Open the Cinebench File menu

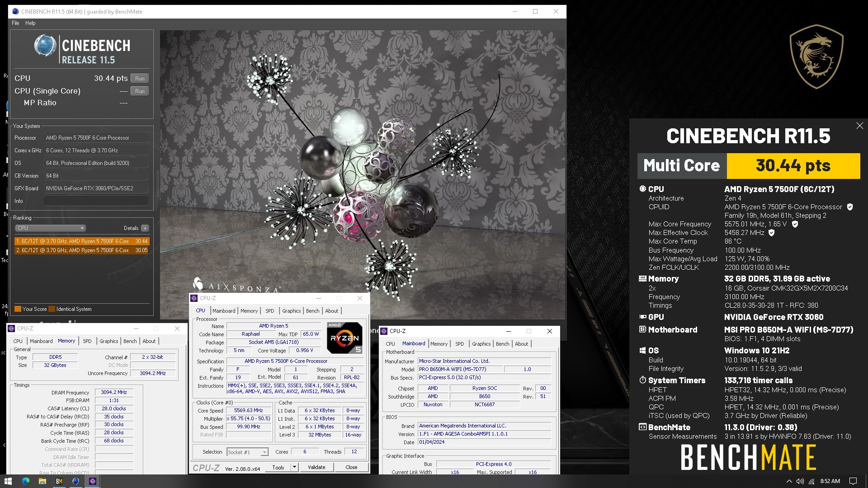(x=15, y=23)
